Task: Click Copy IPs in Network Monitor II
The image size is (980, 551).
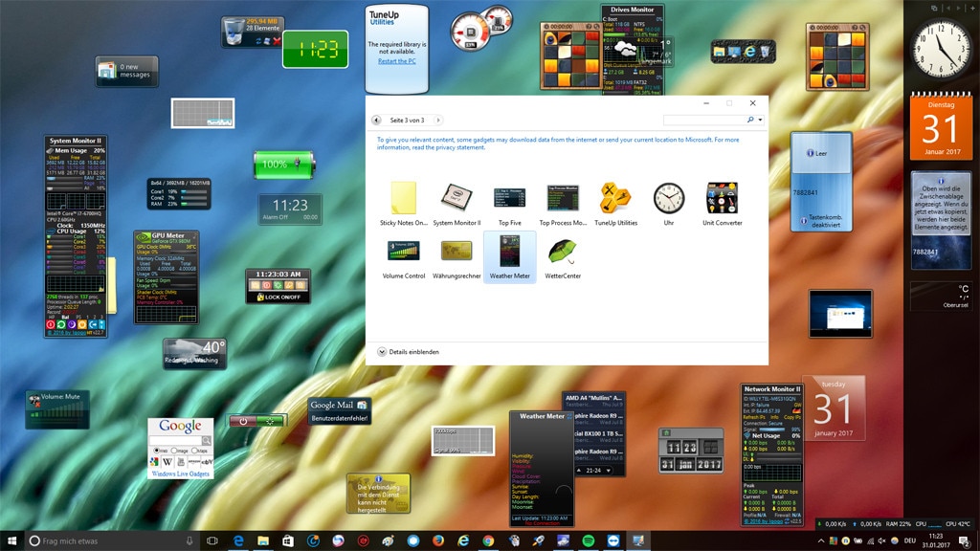Action: tap(791, 417)
